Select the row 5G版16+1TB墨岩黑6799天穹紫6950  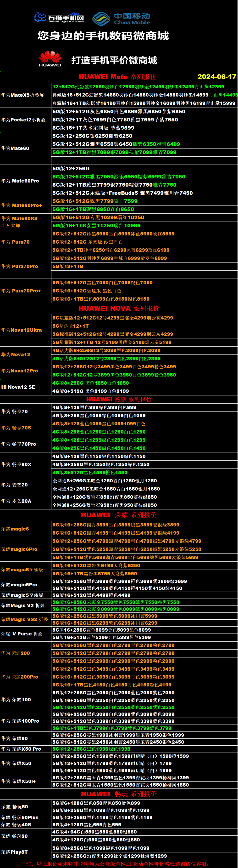(x=145, y=573)
